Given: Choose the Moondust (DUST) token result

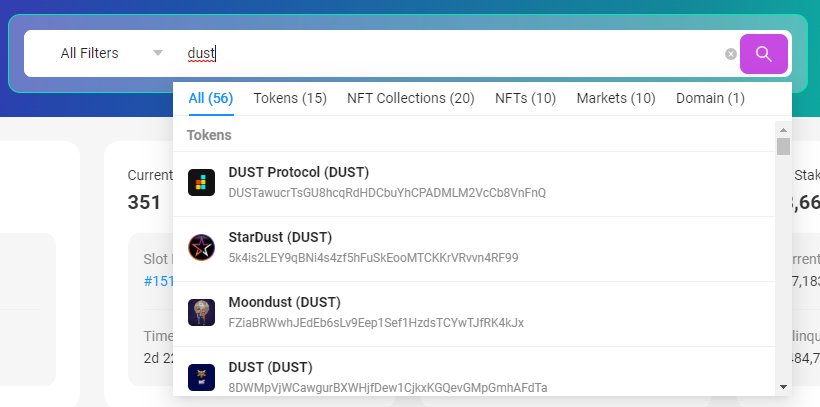Looking at the screenshot, I should click(284, 302).
